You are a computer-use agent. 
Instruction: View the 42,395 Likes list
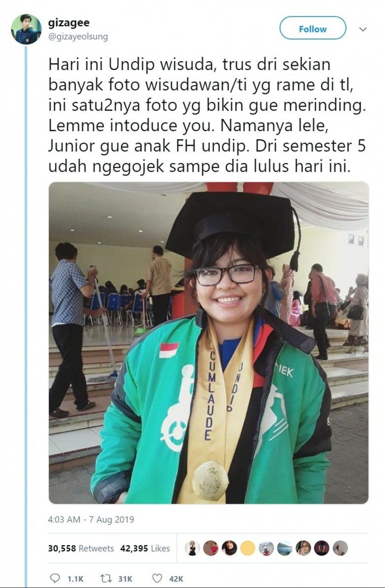coord(145,548)
